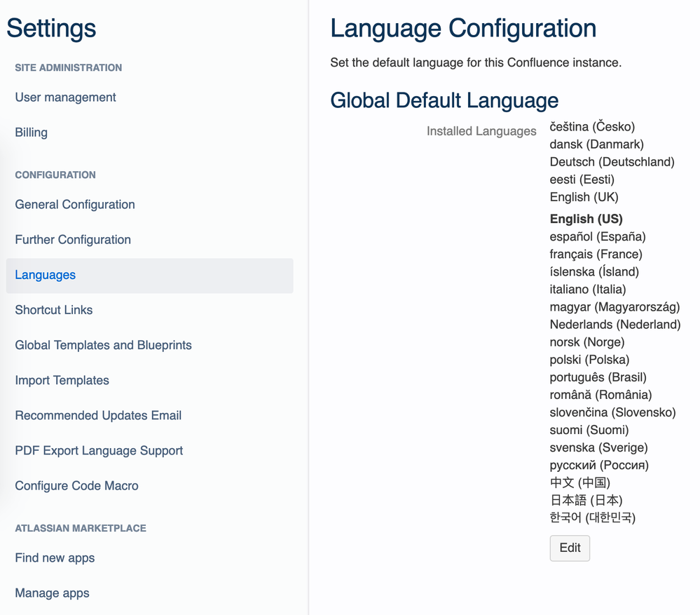Click čeština (Česko) in the language list
The image size is (700, 615).
tap(592, 127)
